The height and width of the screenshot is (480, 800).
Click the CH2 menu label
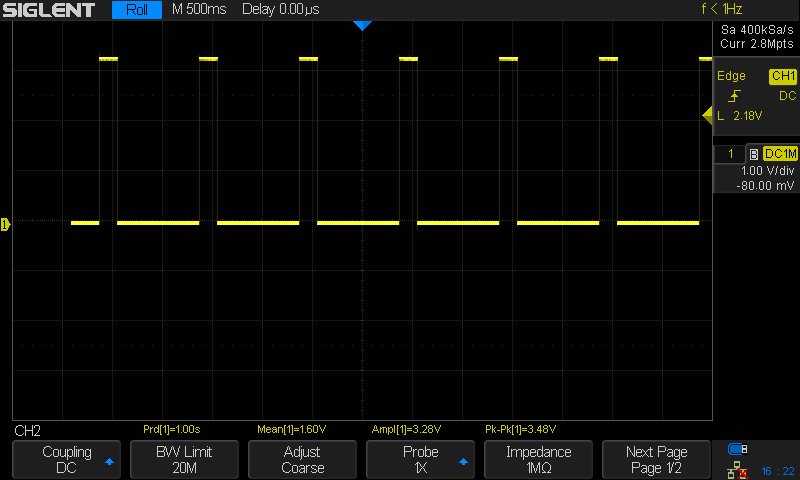[x=28, y=431]
